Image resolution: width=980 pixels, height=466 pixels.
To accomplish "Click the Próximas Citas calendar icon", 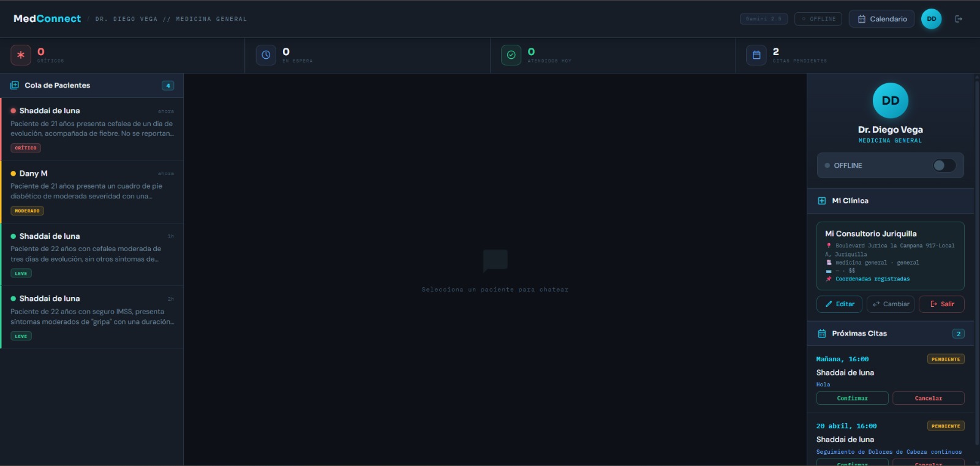I will 822,334.
